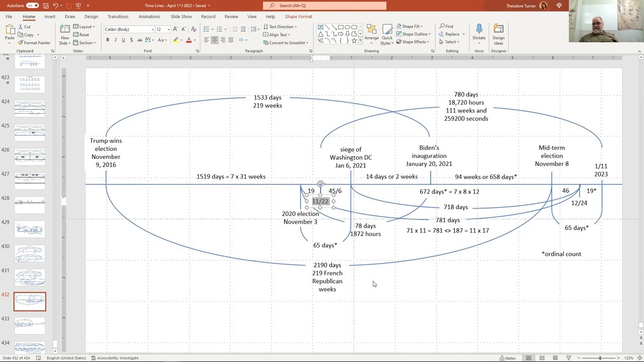Screen dimensions: 644x362
Task: Start presentation from beginning icon
Action: [78, 6]
